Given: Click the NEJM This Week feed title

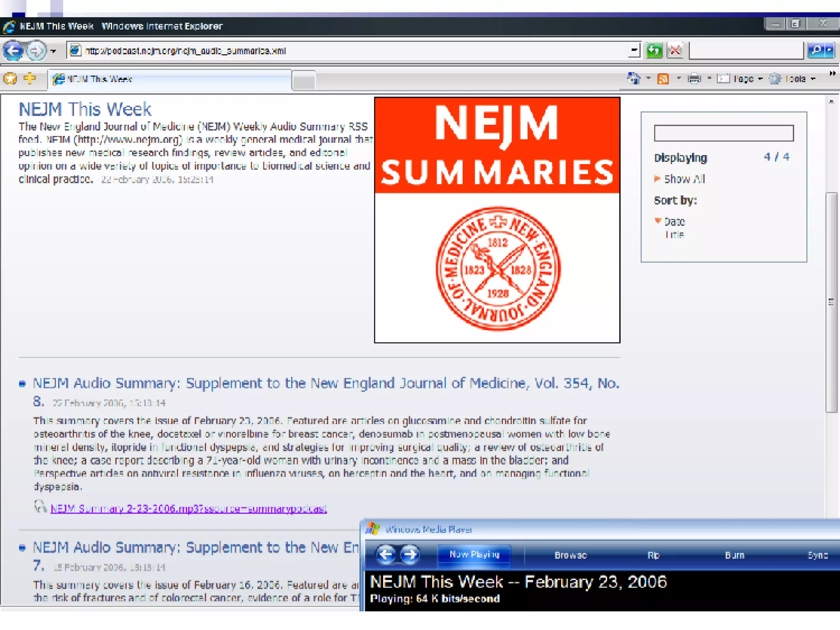Looking at the screenshot, I should pyautogui.click(x=85, y=109).
